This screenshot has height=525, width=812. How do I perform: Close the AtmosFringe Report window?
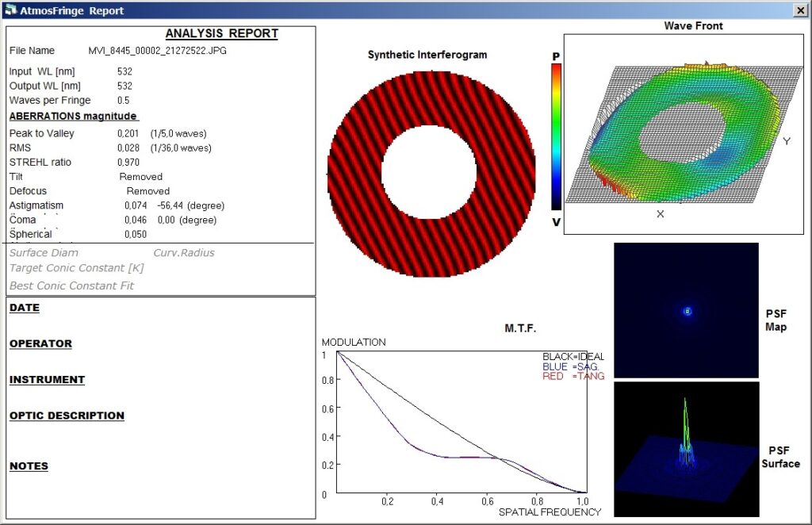(800, 11)
